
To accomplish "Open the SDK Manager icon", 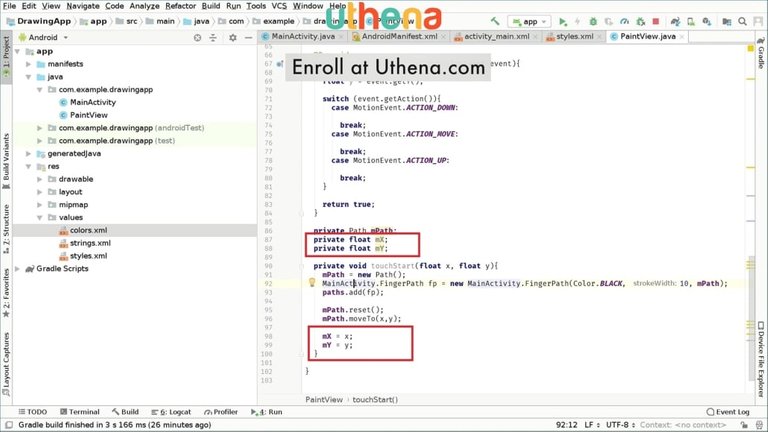I will 706,22.
